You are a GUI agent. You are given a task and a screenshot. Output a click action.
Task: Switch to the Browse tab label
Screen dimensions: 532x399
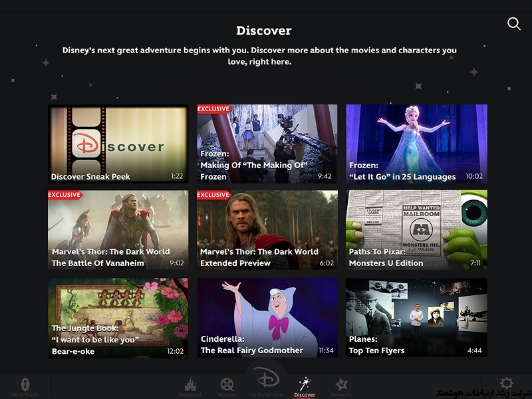[x=227, y=395]
